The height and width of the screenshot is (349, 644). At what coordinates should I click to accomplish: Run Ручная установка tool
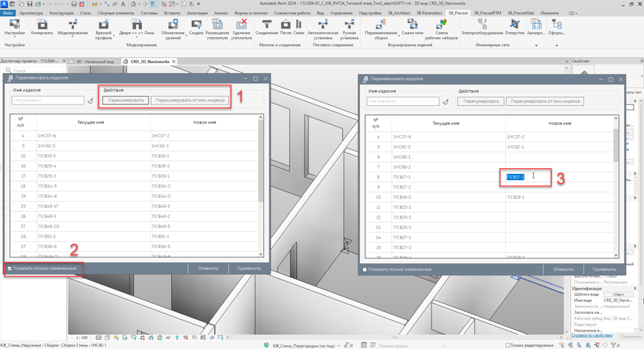coord(349,29)
